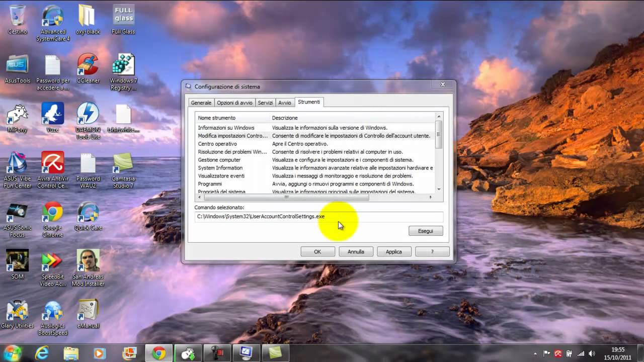Select the 'Centro operativo' row
This screenshot has width=644, height=362.
(x=315, y=144)
